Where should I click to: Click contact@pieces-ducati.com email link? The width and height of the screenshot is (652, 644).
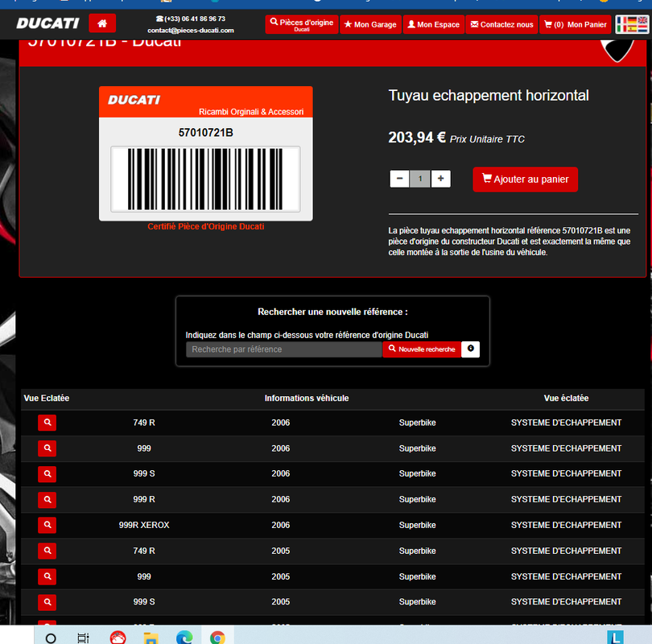pos(191,31)
